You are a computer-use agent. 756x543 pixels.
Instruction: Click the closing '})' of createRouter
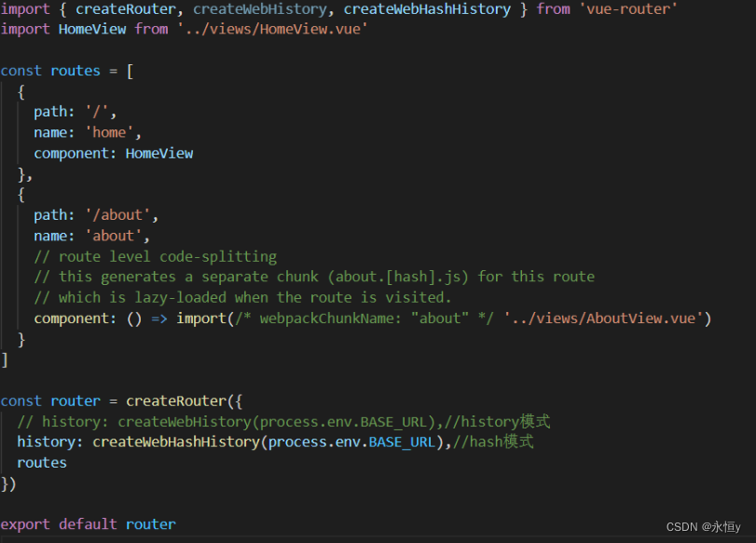pos(8,483)
